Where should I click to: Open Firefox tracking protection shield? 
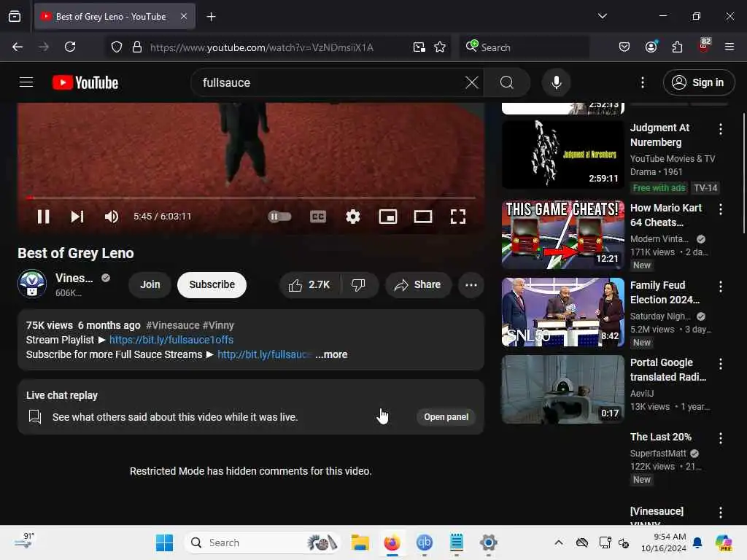point(117,47)
